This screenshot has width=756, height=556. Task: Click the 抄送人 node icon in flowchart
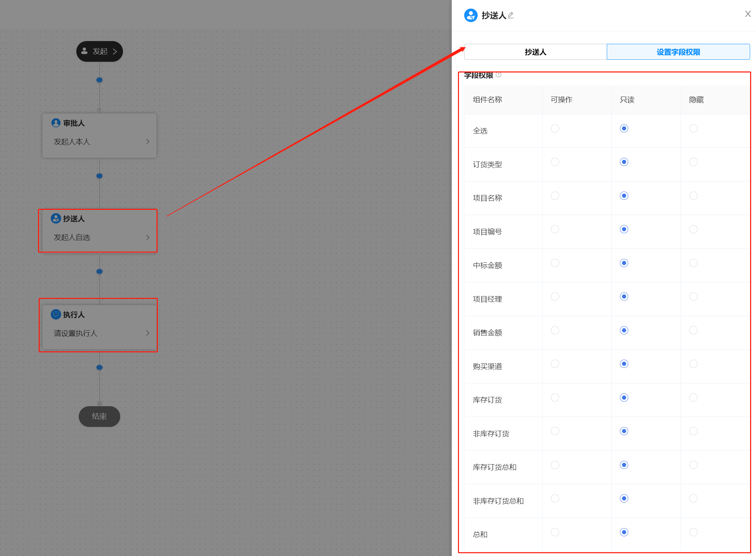tap(56, 218)
